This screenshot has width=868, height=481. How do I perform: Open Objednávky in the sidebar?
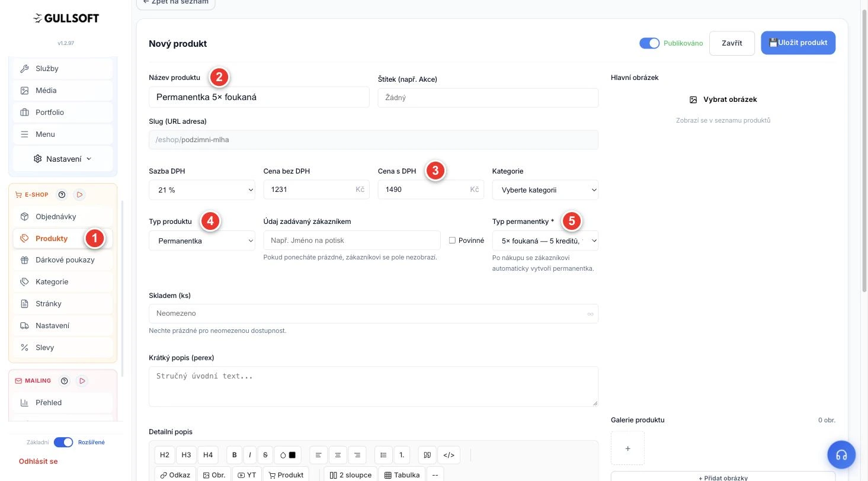(x=63, y=217)
